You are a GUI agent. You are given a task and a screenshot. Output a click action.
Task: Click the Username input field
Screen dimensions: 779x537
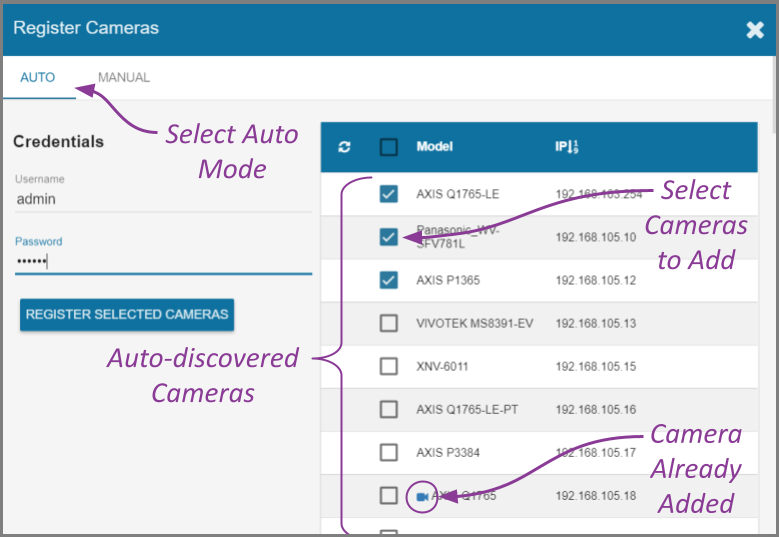tap(162, 199)
